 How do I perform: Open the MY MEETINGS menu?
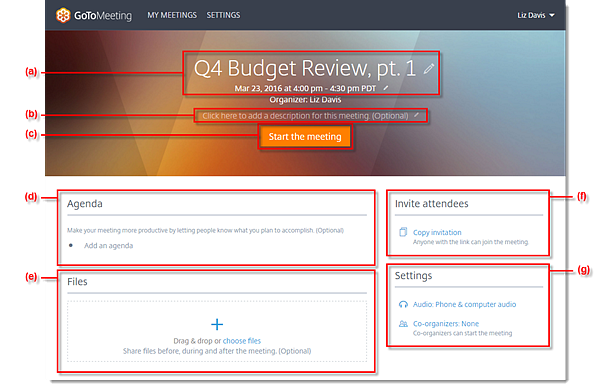172,15
